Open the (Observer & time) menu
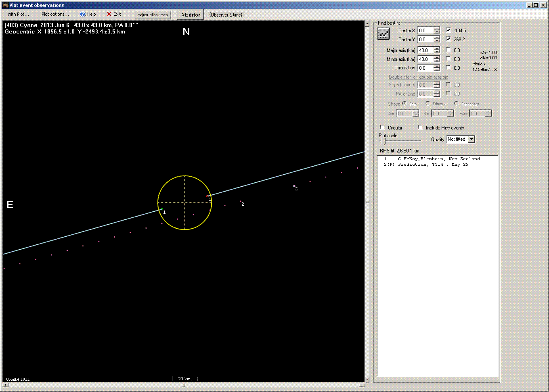 tap(226, 15)
